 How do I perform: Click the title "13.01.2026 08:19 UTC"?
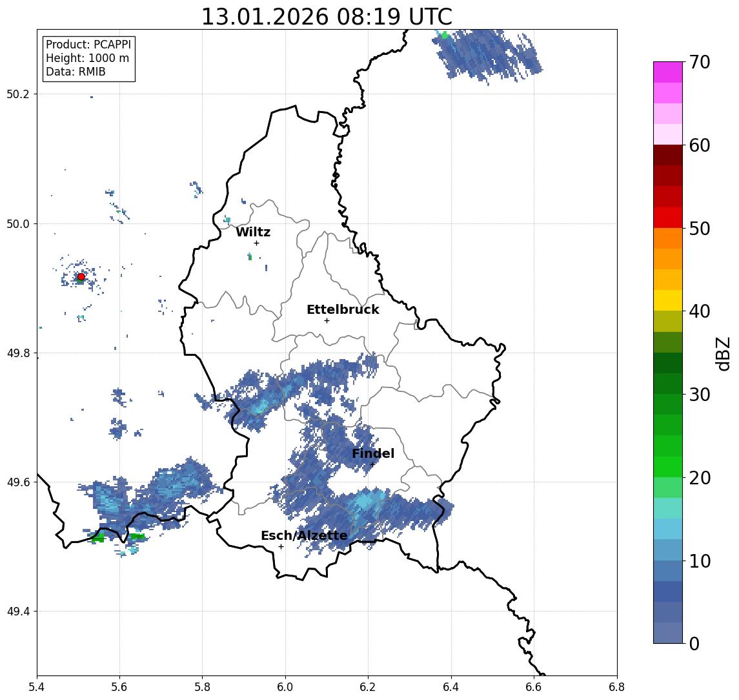click(x=327, y=17)
